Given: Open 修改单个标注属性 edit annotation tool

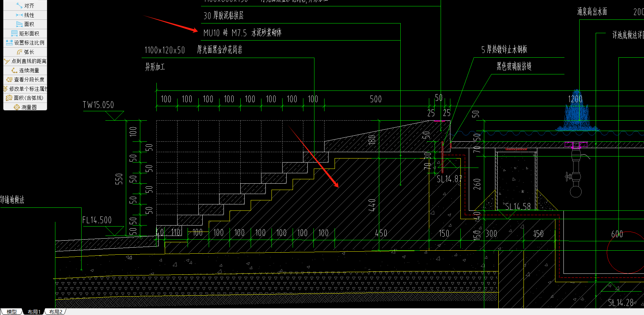Looking at the screenshot, I should pos(25,89).
